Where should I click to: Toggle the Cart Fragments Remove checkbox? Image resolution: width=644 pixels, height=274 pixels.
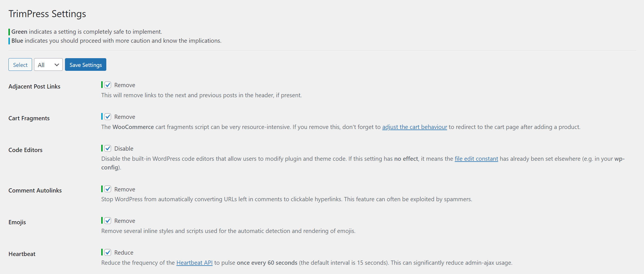pos(108,117)
